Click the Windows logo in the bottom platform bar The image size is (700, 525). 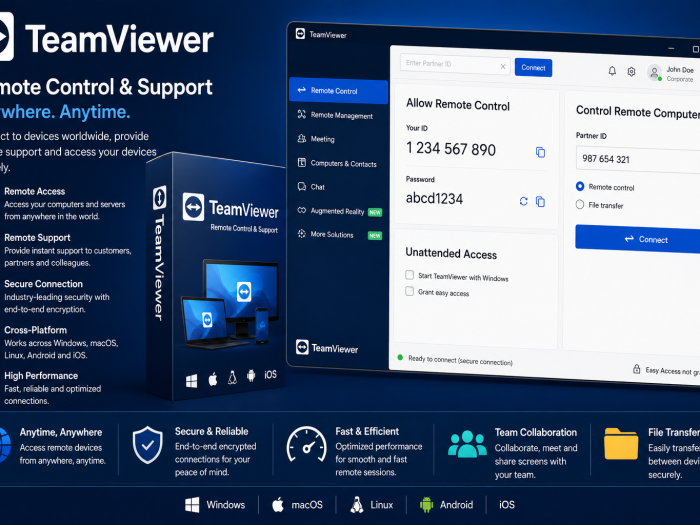192,505
